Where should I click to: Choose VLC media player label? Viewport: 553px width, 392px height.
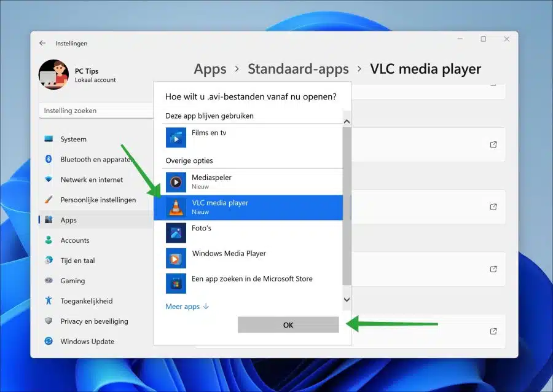tap(220, 203)
